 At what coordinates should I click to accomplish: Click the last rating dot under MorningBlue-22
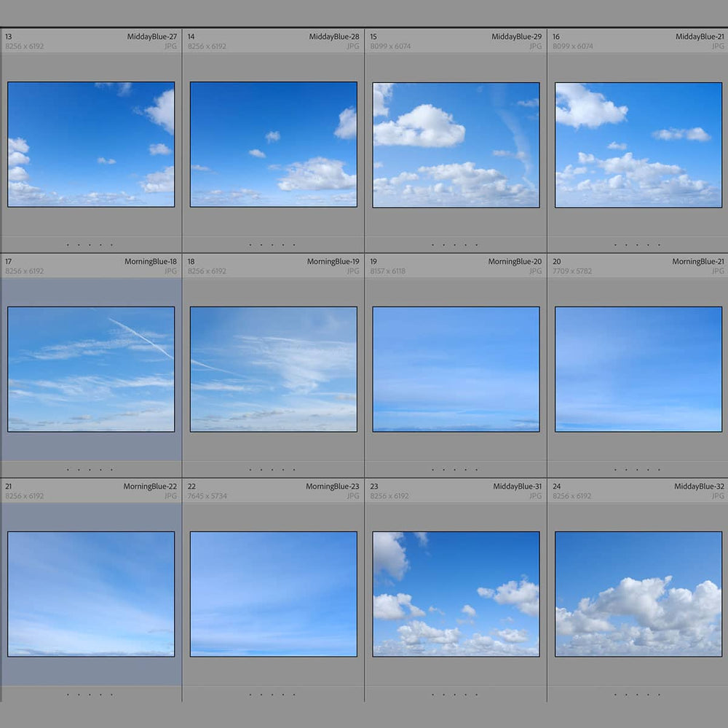(111, 695)
